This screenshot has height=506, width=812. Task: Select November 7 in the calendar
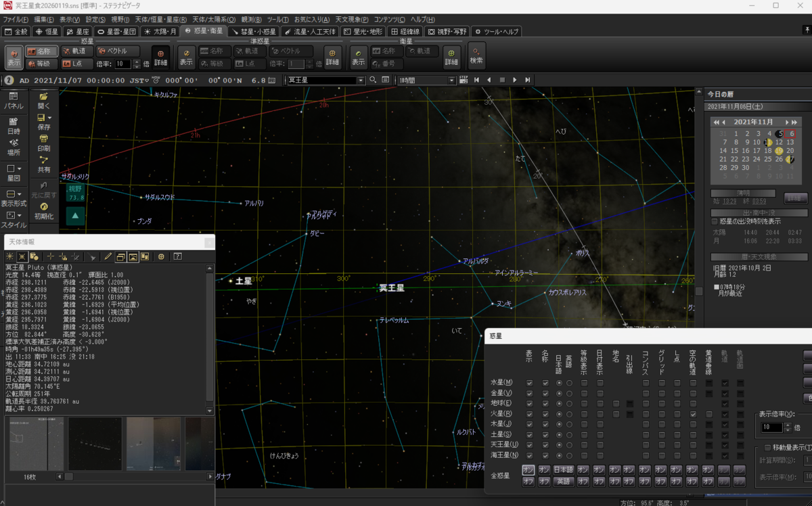coord(723,142)
